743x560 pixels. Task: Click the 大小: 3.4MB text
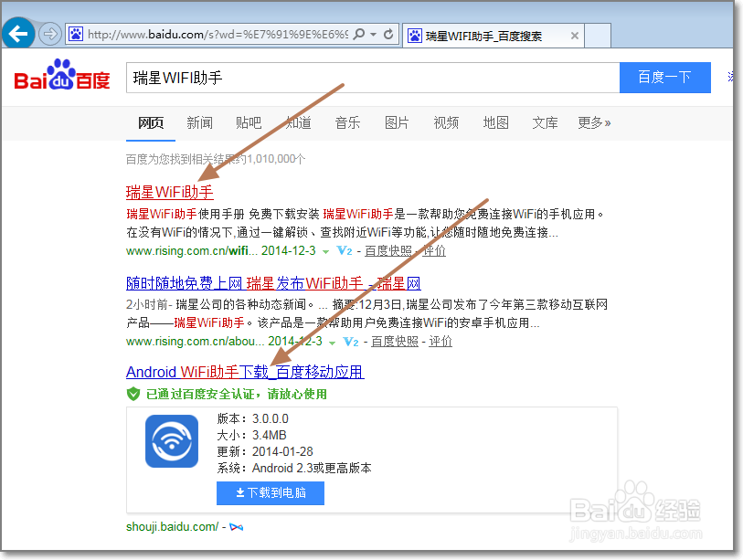tap(251, 435)
